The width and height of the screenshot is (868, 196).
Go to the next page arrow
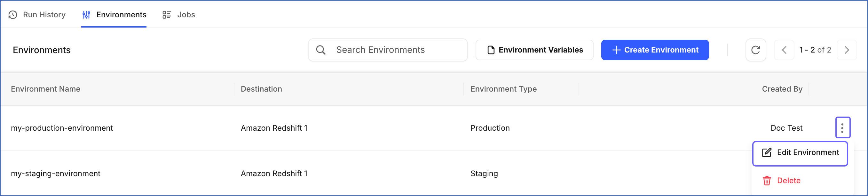[x=847, y=50]
